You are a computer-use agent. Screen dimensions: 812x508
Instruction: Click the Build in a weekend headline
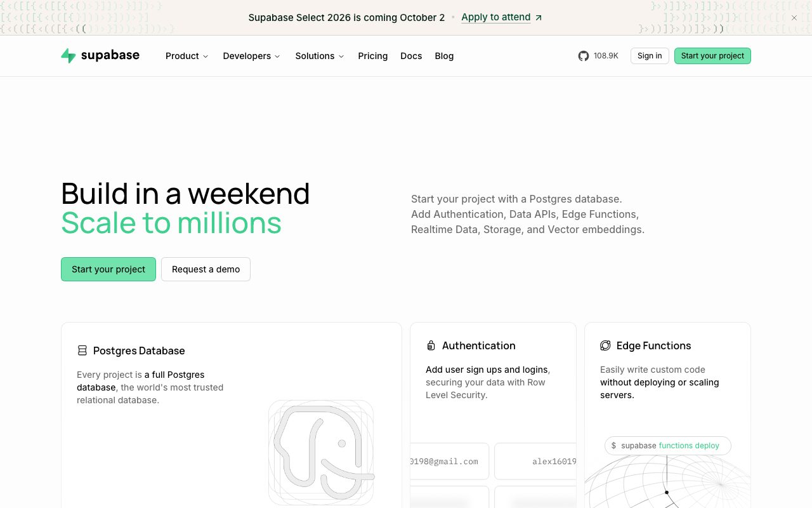coord(185,194)
